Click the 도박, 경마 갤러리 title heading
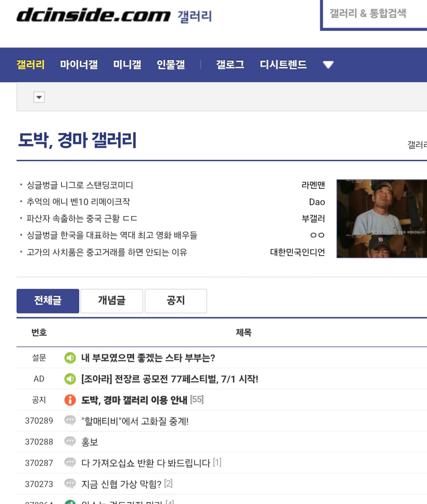This screenshot has height=504, width=427. pos(77,140)
